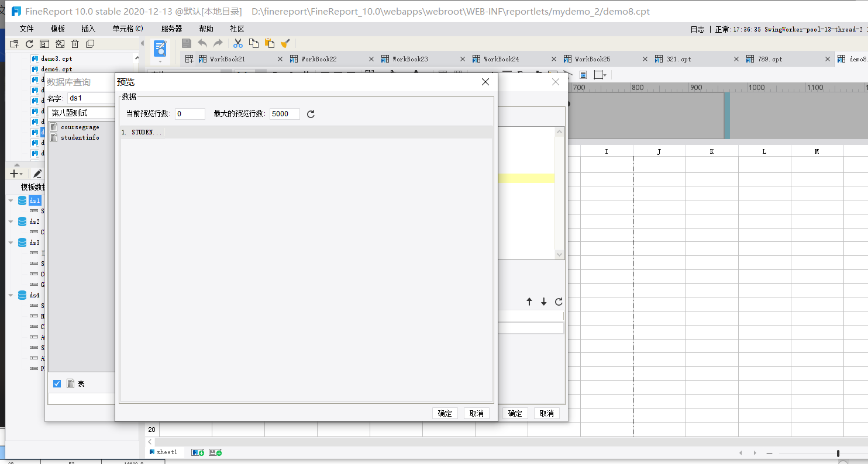Open the 服务器 menu
The image size is (868, 464).
pos(171,29)
